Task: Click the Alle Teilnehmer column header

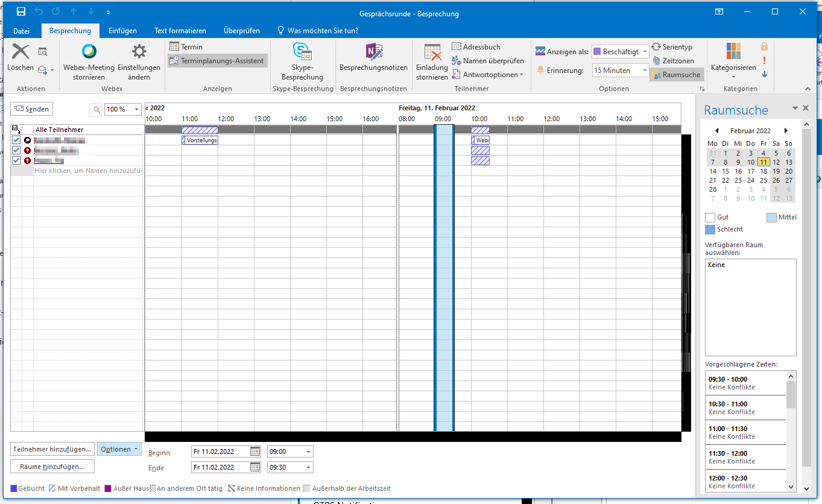Action: (x=88, y=130)
